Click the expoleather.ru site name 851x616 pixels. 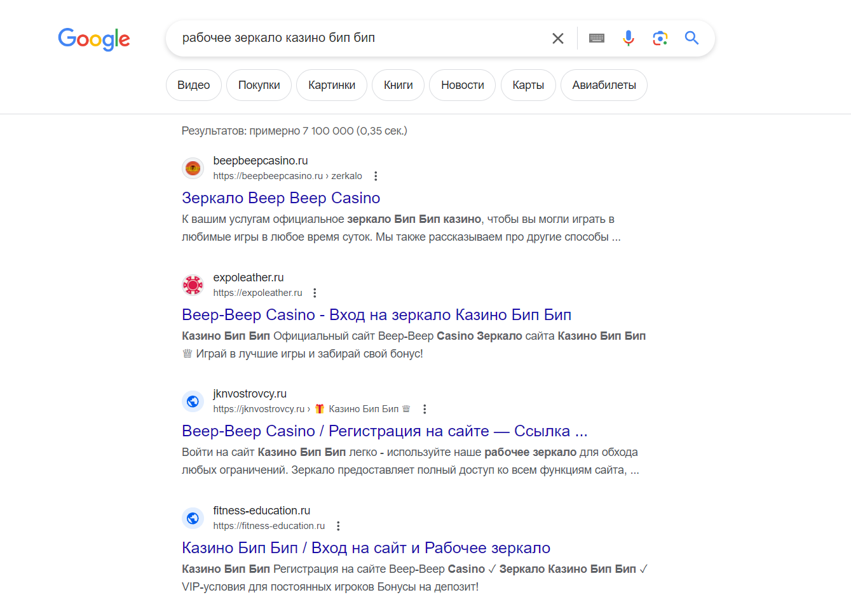[248, 278]
